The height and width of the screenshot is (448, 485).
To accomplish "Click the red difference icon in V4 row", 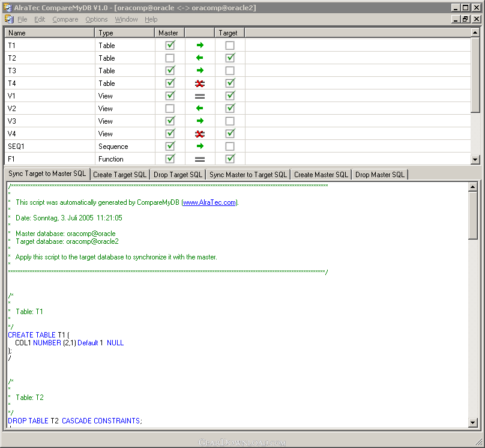I will (200, 134).
